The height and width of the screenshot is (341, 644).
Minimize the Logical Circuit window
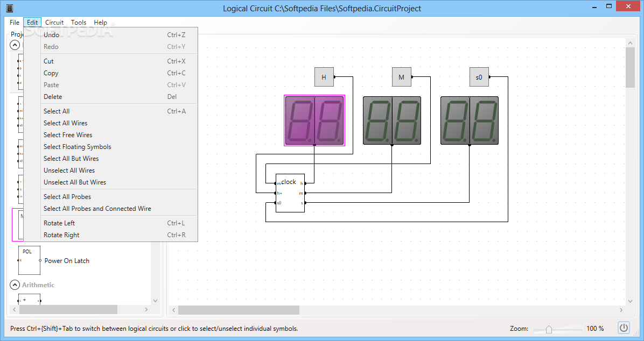(594, 7)
